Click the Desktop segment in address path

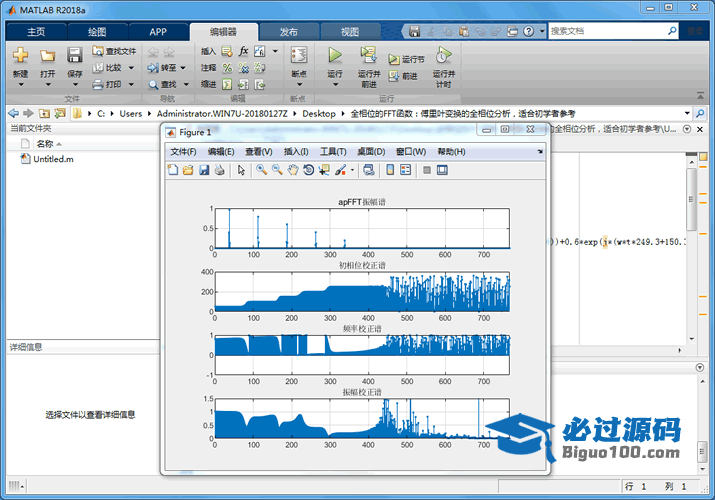tap(319, 113)
